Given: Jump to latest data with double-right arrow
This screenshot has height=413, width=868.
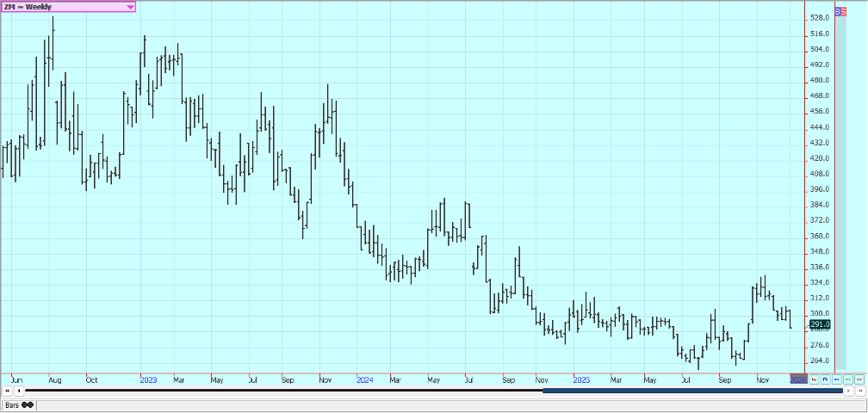Looking at the screenshot, I should pyautogui.click(x=859, y=391).
